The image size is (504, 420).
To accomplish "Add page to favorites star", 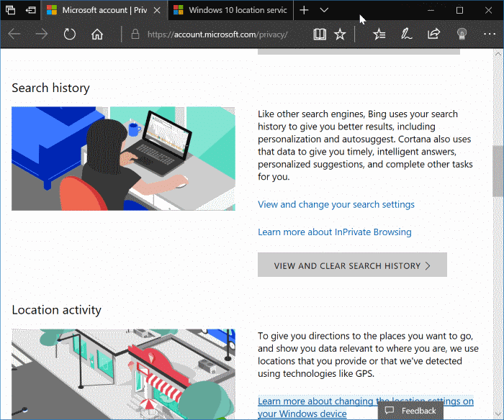I will [x=340, y=34].
